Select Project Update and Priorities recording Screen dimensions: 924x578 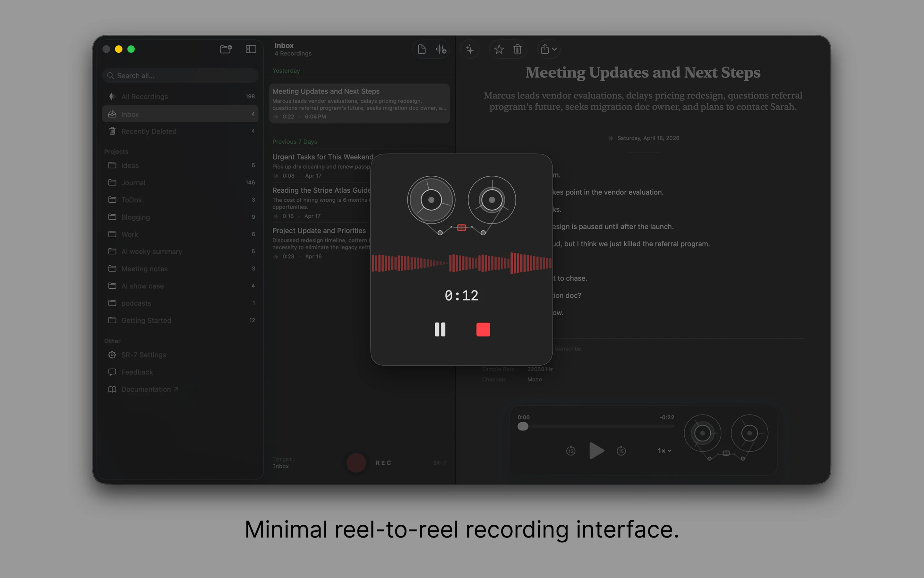click(320, 243)
